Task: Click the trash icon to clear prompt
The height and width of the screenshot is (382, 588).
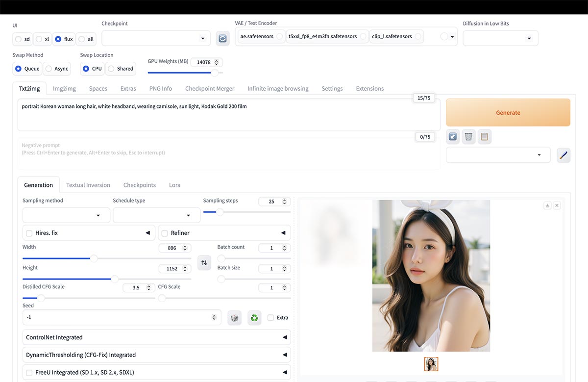Action: point(468,137)
